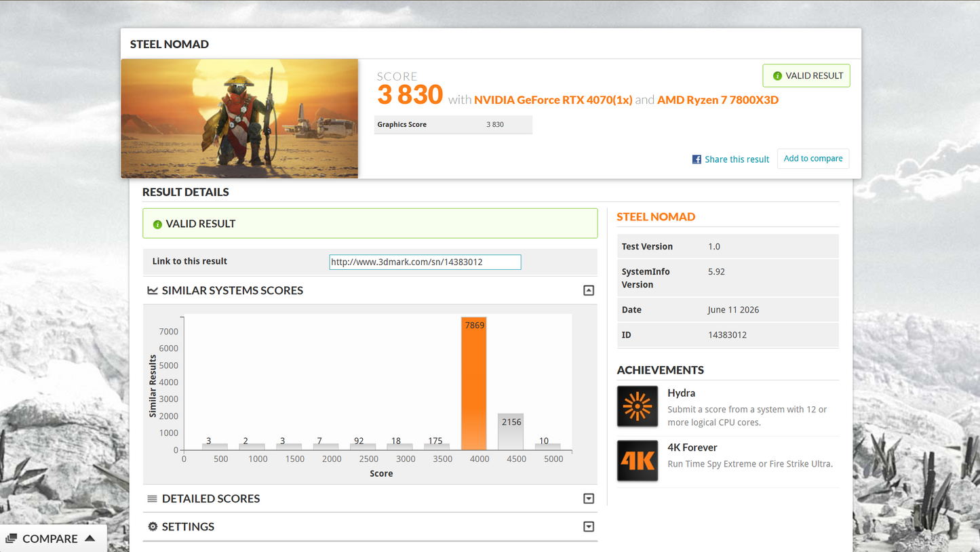Click the Valid Result badge button
980x552 pixels.
coord(806,76)
